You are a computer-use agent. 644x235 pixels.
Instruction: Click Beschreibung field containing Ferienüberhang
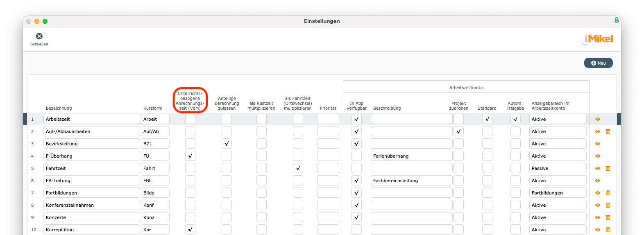[412, 156]
